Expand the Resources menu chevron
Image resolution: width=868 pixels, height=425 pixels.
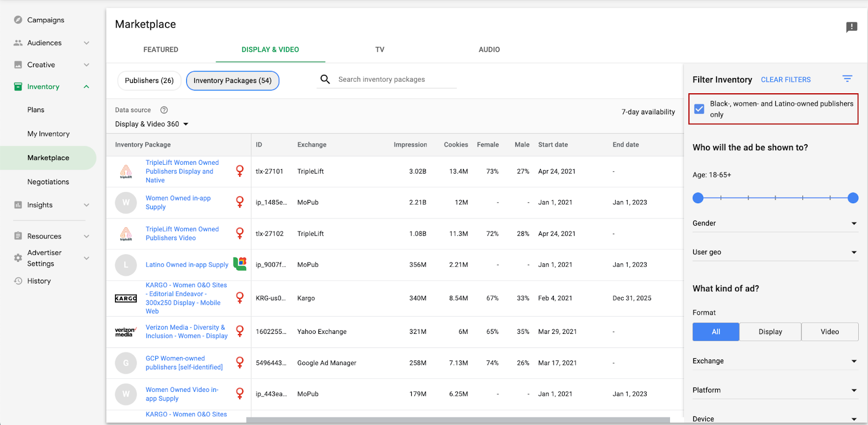(x=86, y=236)
